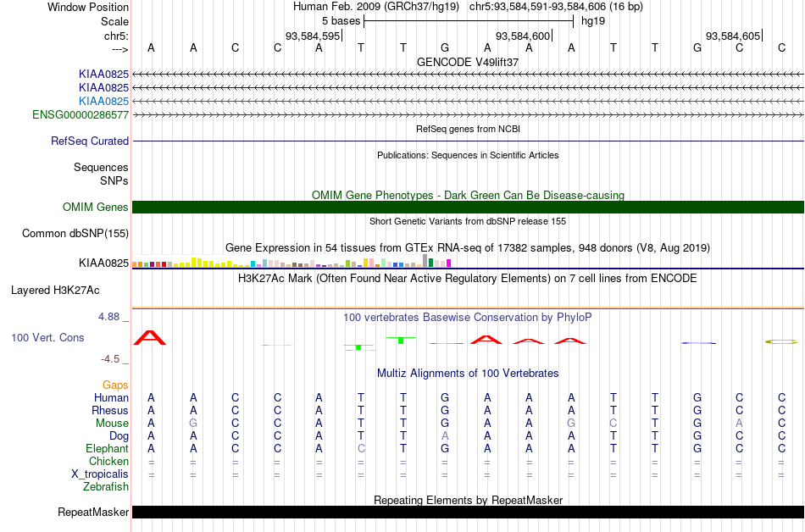This screenshot has height=532, width=805.
Task: Select the Dog alignment row label
Action: (x=119, y=436)
